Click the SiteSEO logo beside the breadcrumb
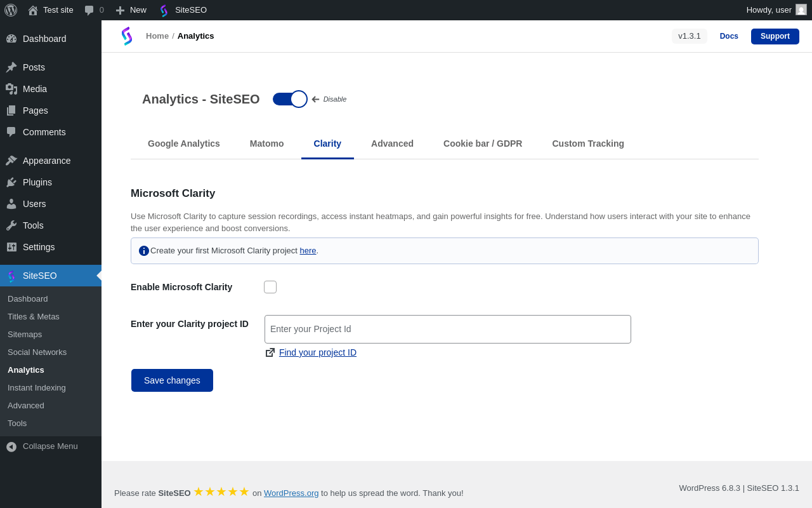This screenshot has width=812, height=508. 127,36
